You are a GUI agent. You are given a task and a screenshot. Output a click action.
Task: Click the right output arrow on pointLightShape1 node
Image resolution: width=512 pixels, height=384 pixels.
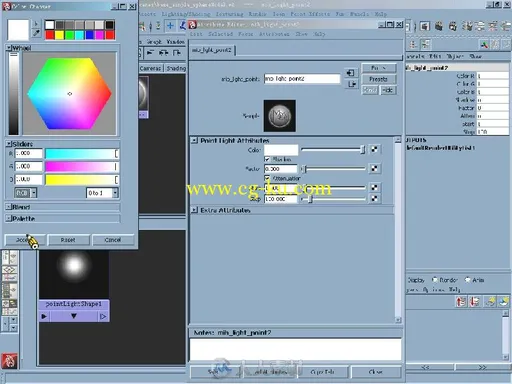point(103,316)
